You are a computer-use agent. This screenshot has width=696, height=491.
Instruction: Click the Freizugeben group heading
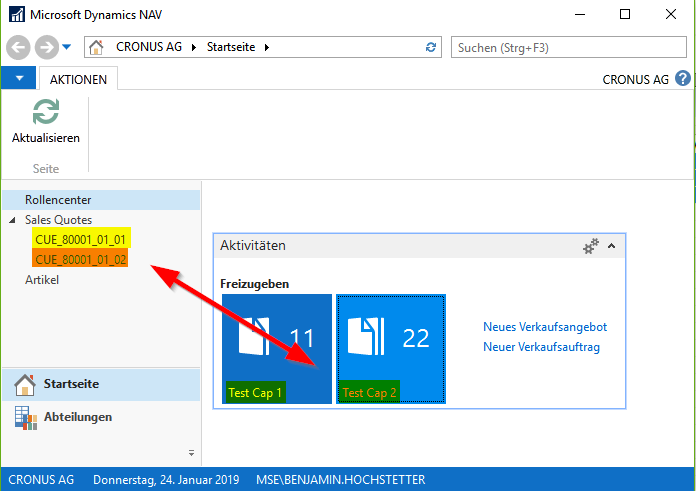(x=254, y=284)
